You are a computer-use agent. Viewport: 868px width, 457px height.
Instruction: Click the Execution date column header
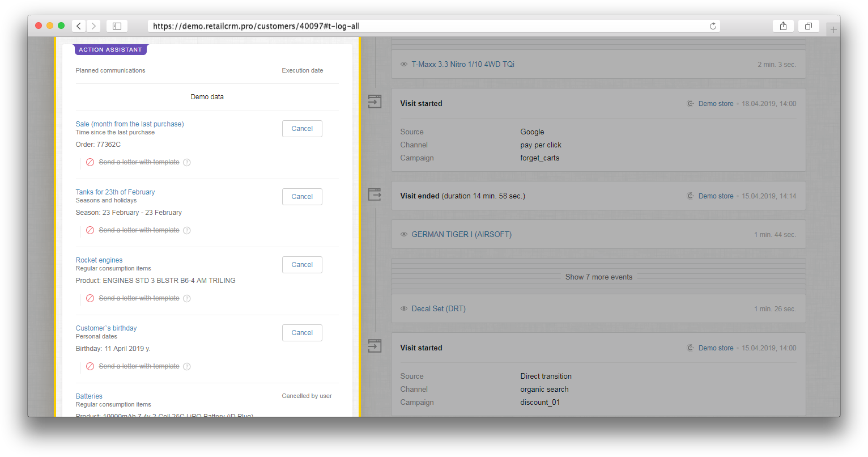tap(303, 70)
